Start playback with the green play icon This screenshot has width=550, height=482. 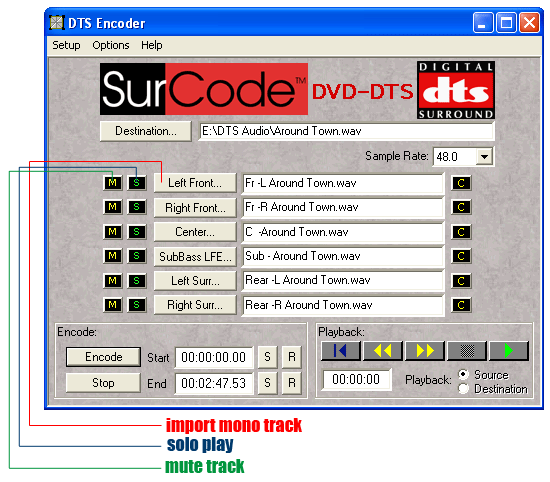[509, 350]
